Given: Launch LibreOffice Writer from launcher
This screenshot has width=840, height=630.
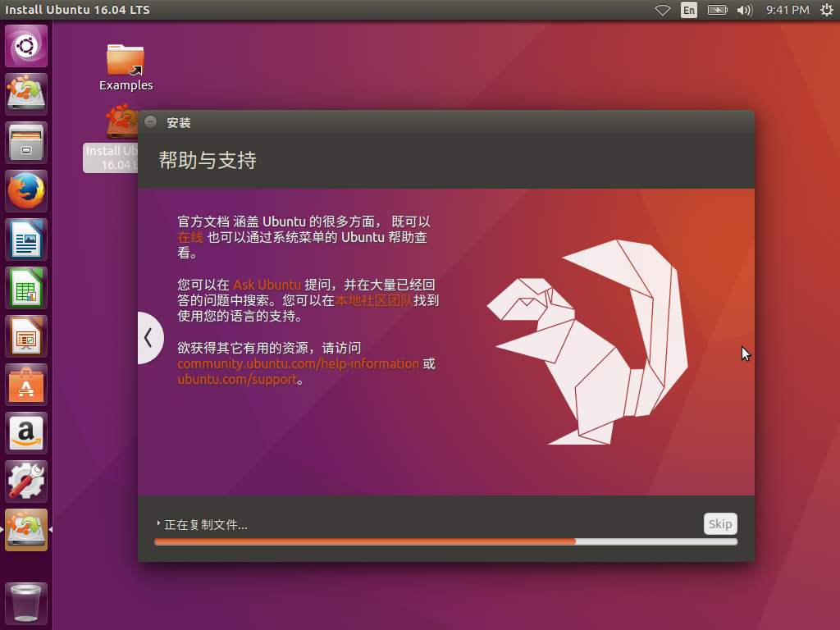Looking at the screenshot, I should (26, 240).
